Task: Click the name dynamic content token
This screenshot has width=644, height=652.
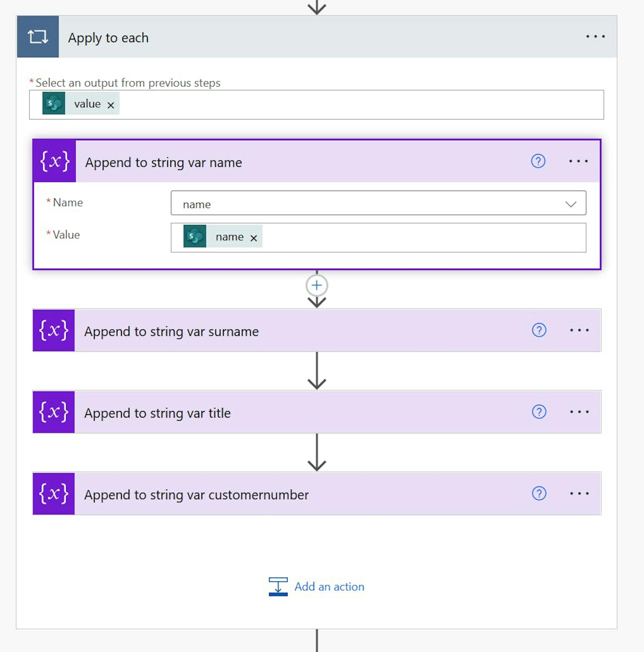Action: coord(223,236)
